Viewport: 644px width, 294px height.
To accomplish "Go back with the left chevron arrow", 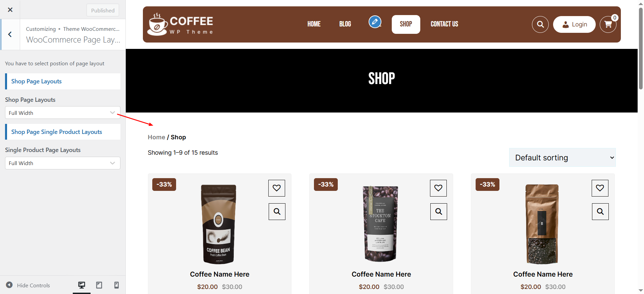I will point(10,34).
